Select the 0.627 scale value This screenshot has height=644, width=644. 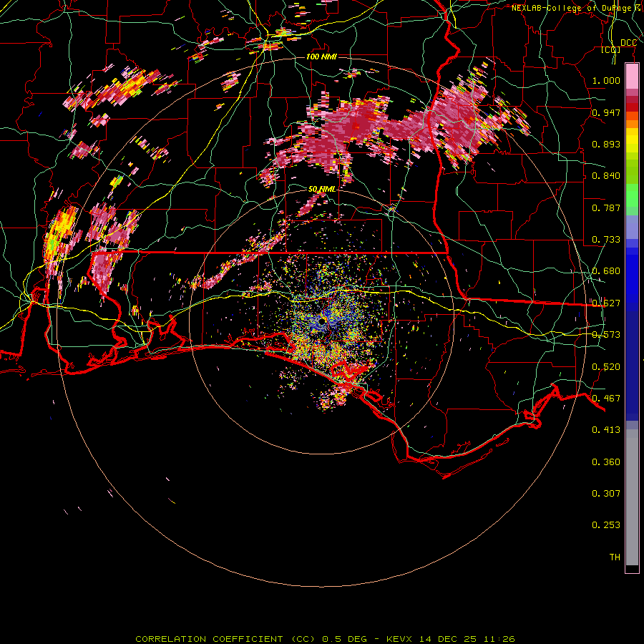(x=606, y=303)
